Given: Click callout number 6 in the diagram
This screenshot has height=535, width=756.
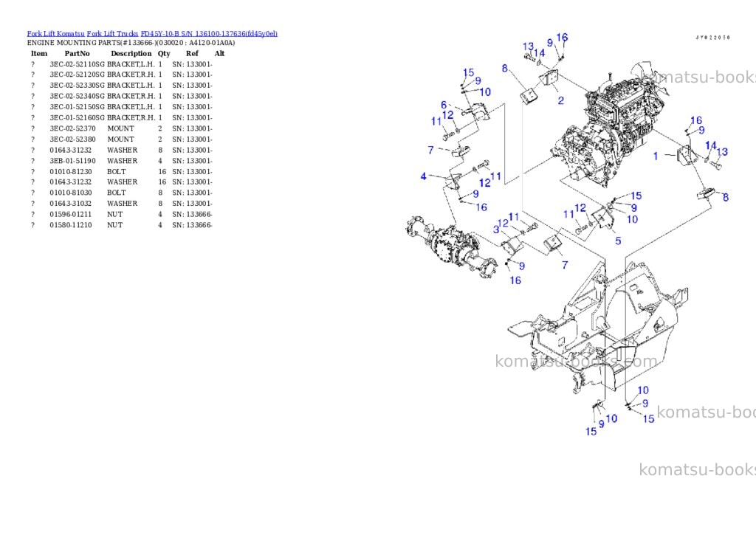Looking at the screenshot, I should (x=444, y=105).
